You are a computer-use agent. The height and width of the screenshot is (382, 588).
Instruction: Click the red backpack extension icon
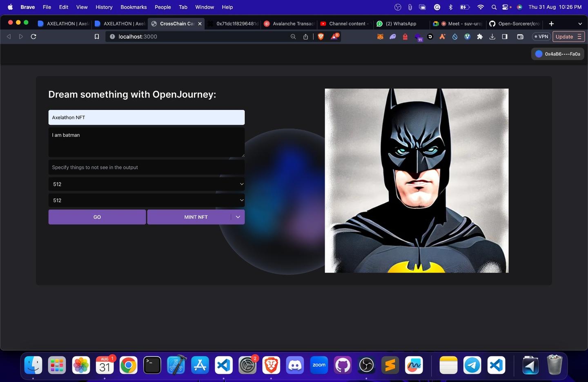[405, 37]
